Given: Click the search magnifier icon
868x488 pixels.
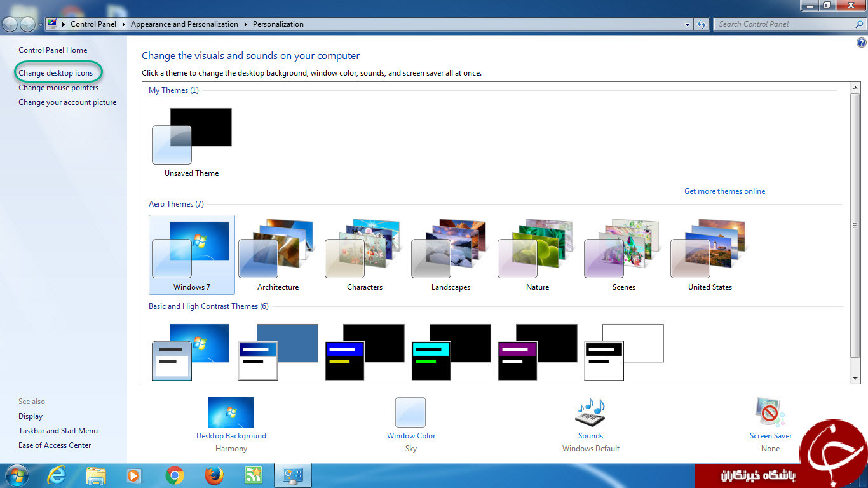Looking at the screenshot, I should pyautogui.click(x=859, y=24).
